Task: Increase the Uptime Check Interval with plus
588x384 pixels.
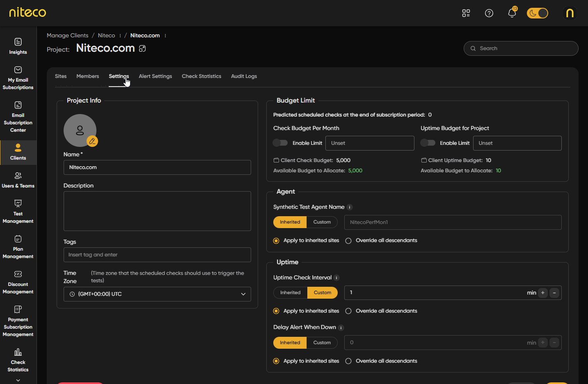Action: coord(542,293)
